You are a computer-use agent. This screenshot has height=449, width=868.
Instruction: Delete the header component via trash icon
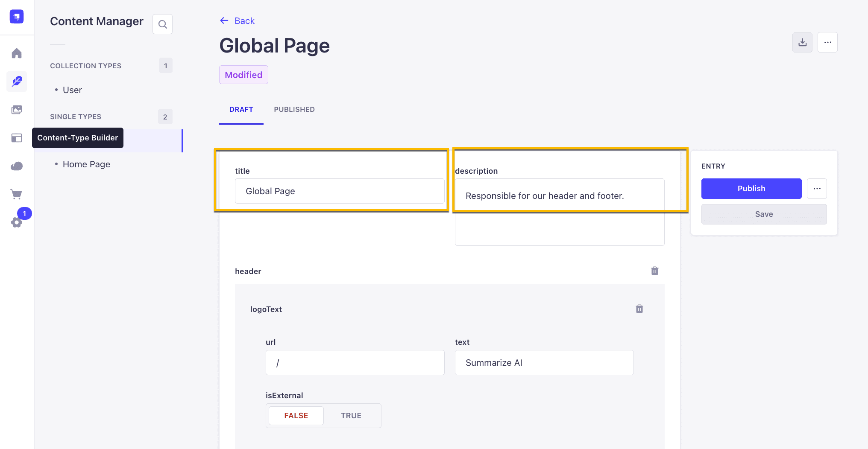coord(655,271)
